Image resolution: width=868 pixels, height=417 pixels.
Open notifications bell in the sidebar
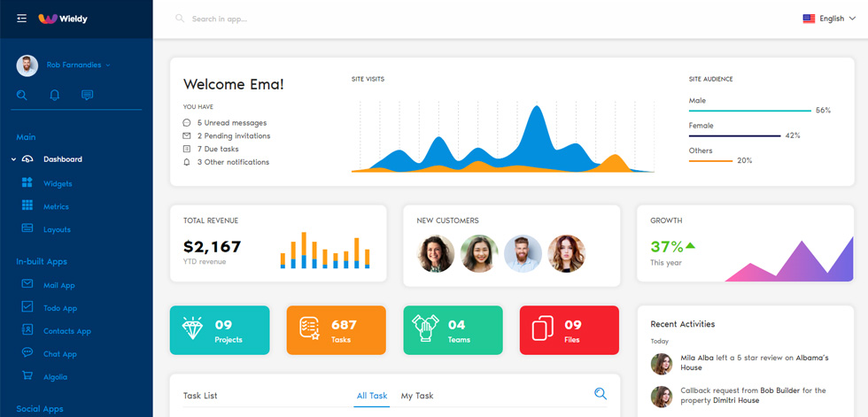(x=54, y=95)
